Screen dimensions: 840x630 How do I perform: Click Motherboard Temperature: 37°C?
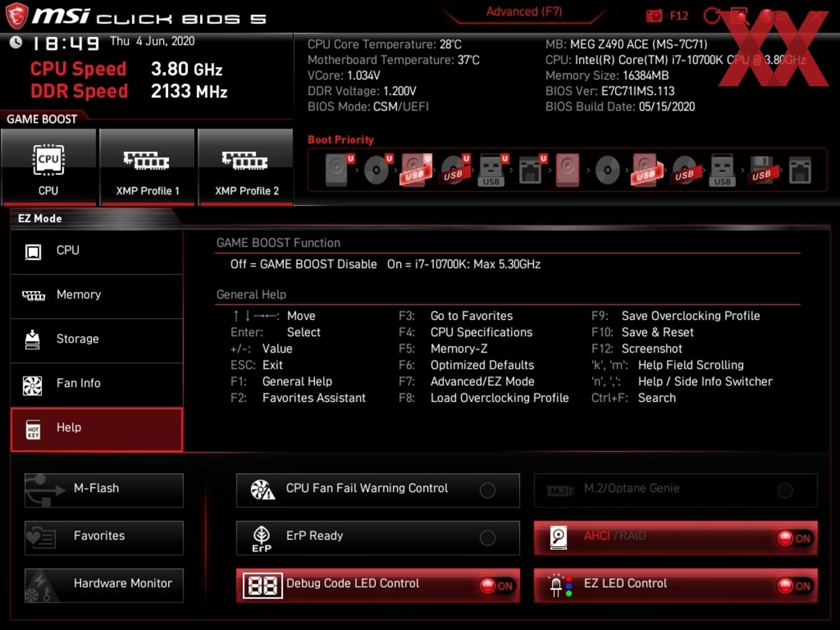(393, 60)
